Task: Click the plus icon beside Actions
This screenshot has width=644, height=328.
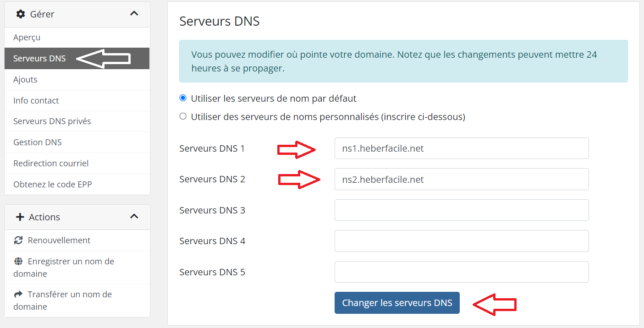Action: pos(20,217)
